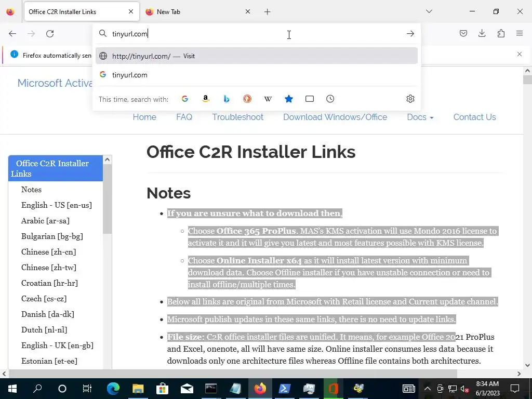Expand the Docs dropdown menu
This screenshot has width=532, height=399.
click(x=420, y=117)
